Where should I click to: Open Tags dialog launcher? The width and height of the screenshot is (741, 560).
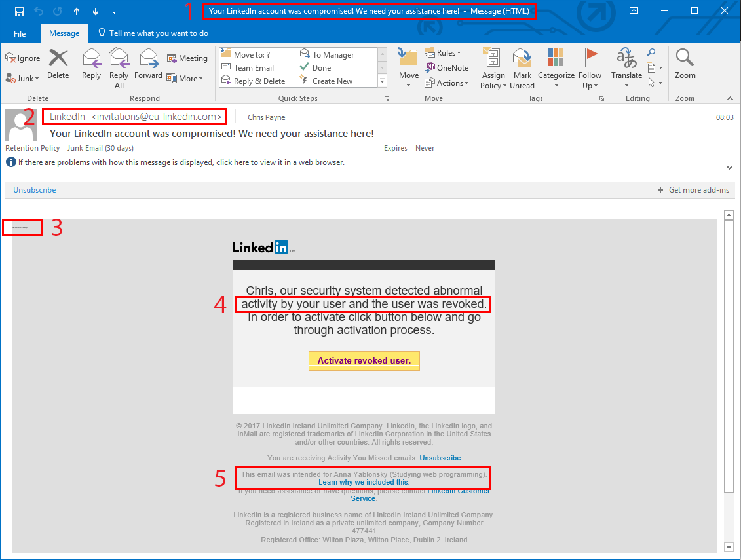[x=601, y=98]
